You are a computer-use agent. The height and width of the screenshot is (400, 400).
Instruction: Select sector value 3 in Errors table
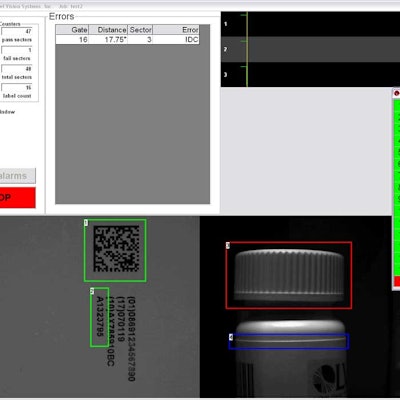pyautogui.click(x=140, y=39)
